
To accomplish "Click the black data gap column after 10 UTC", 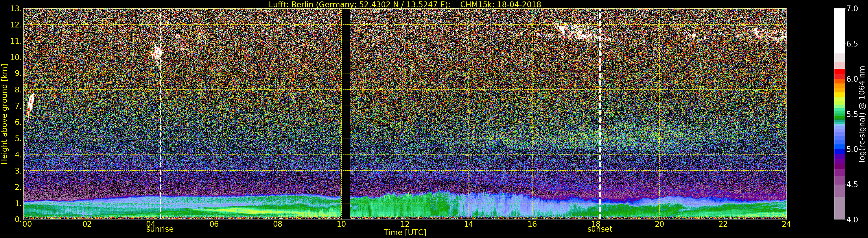I will tap(346, 114).
